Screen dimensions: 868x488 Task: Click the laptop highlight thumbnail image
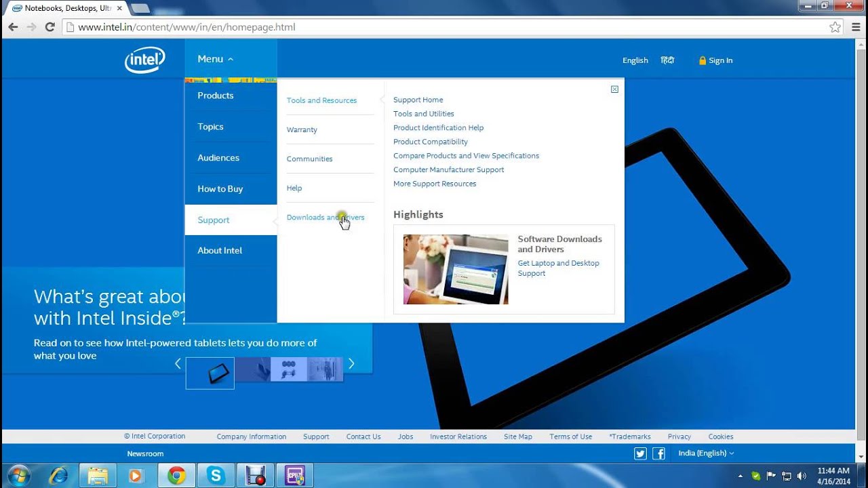[456, 269]
